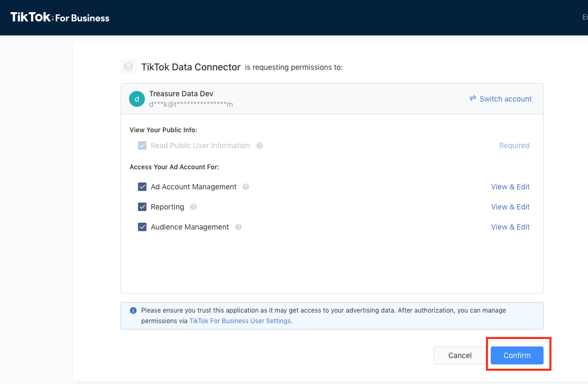Select the Treasure Data Dev account name
Viewport: 588px width, 384px height.
tap(181, 94)
